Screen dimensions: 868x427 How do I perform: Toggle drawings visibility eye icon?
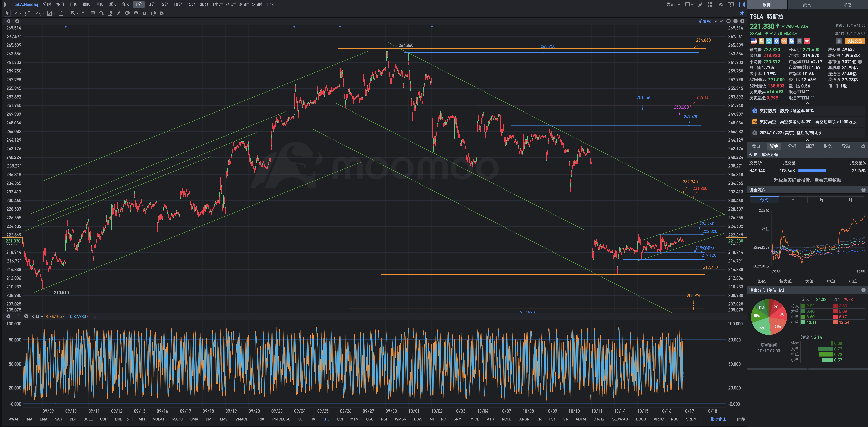127,13
